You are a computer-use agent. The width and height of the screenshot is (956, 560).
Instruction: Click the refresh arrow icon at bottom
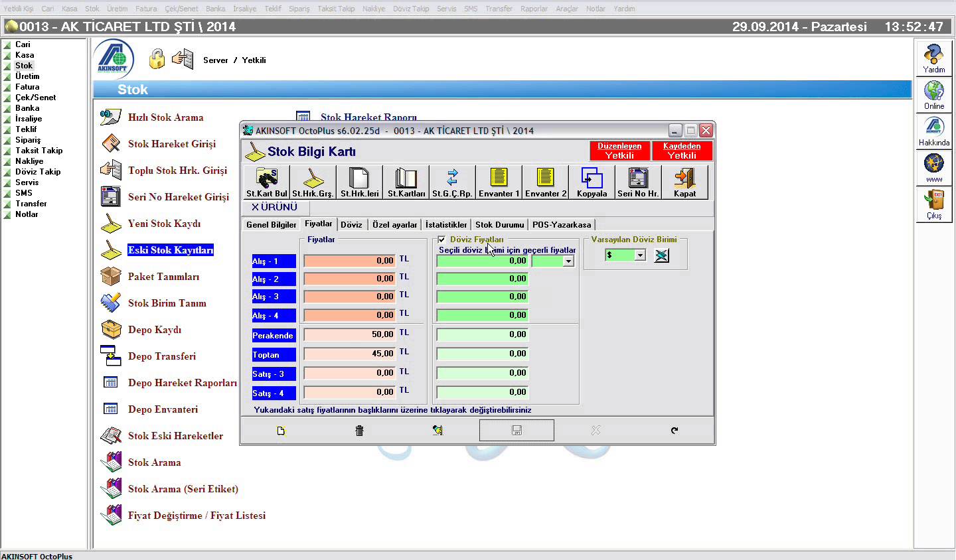675,431
